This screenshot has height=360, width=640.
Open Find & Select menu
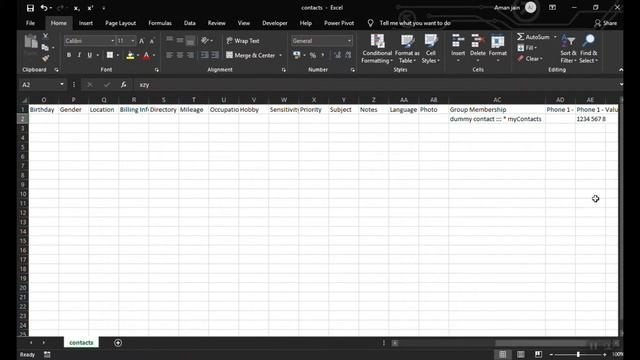589,49
